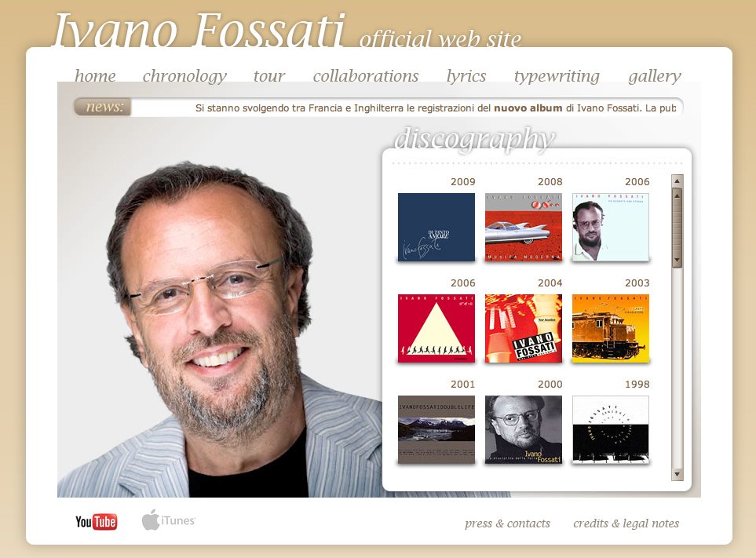Screen dimensions: 756x558
Task: Click the discography scrollbar thumb
Action: pos(677,228)
